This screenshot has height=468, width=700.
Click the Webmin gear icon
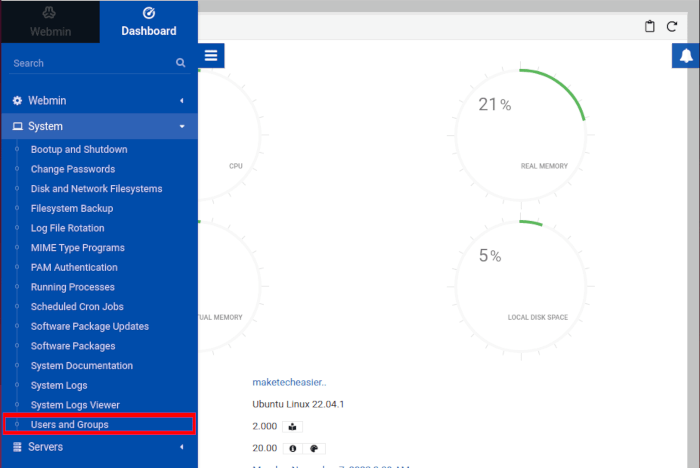17,100
